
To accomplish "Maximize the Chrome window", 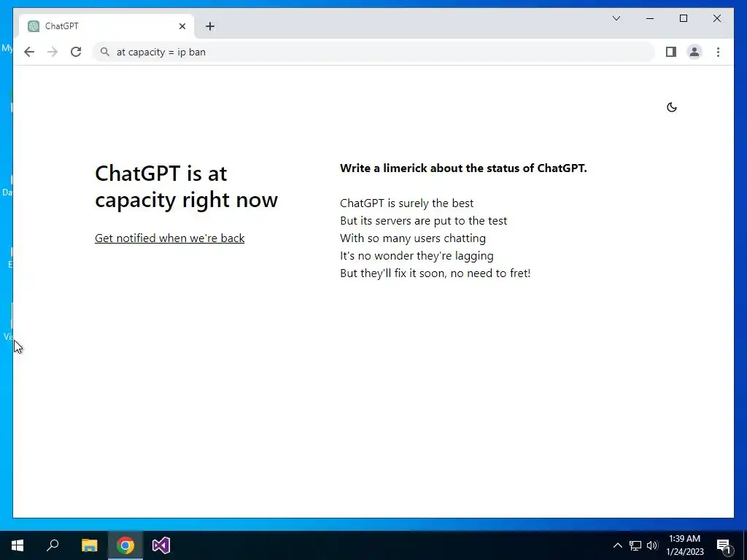I will 683,18.
